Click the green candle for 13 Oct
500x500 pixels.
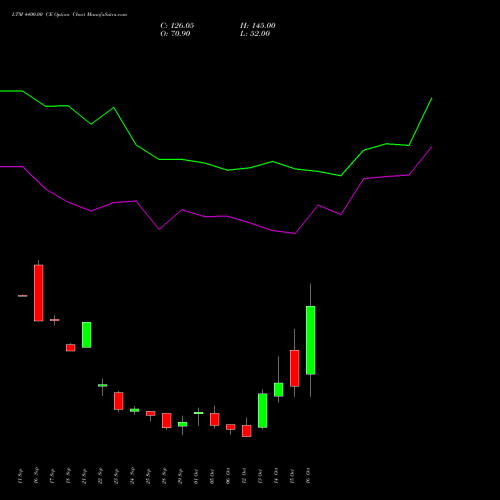(263, 410)
